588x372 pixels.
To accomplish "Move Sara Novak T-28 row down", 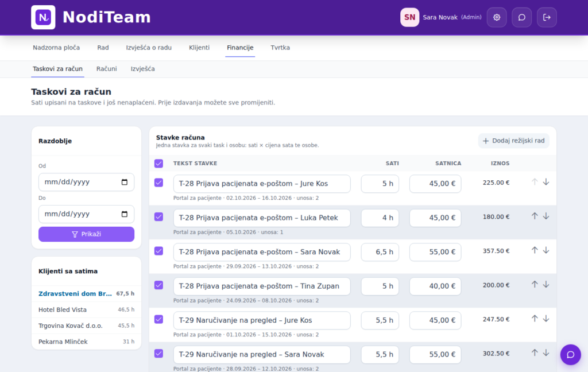I will (546, 250).
